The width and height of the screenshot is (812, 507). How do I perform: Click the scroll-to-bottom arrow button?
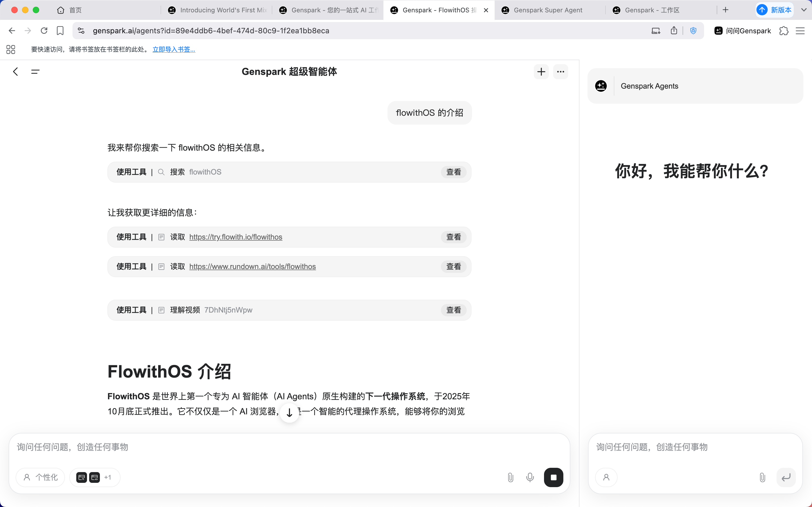289,413
